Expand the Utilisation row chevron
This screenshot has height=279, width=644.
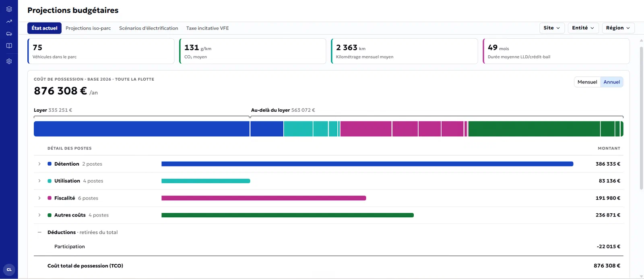click(x=39, y=181)
